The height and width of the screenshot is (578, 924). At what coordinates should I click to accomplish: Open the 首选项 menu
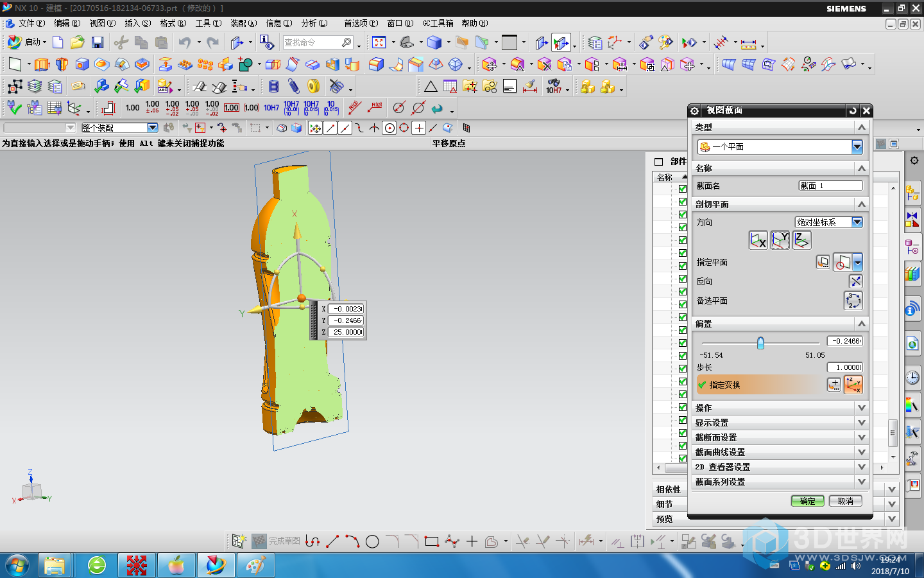tap(361, 23)
